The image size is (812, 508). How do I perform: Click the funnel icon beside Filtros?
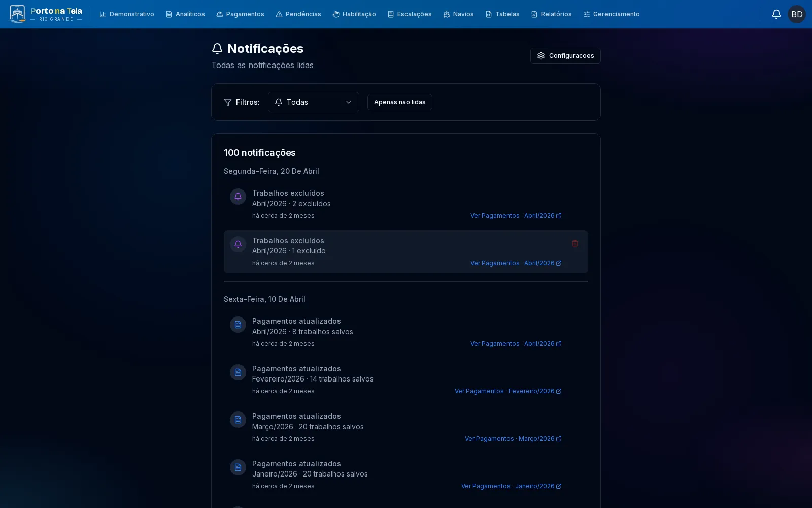point(228,102)
